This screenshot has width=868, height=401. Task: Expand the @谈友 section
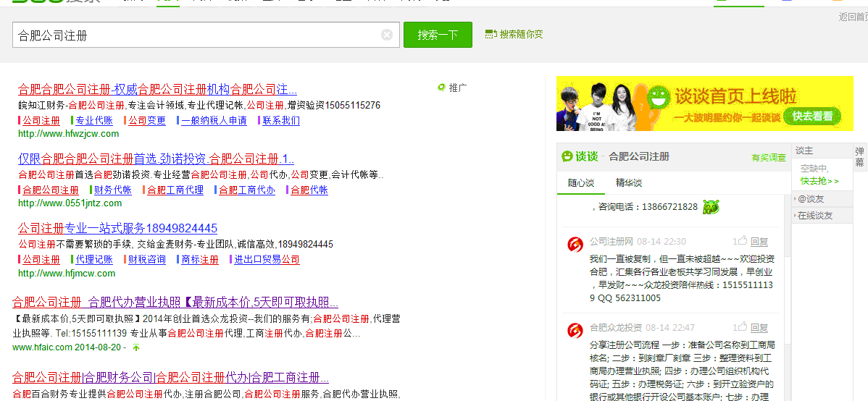[811, 199]
